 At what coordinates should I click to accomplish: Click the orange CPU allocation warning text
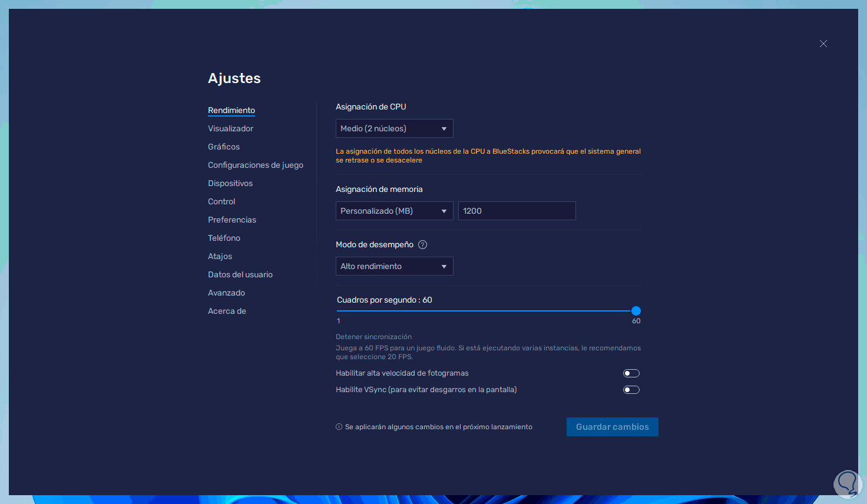pyautogui.click(x=488, y=155)
